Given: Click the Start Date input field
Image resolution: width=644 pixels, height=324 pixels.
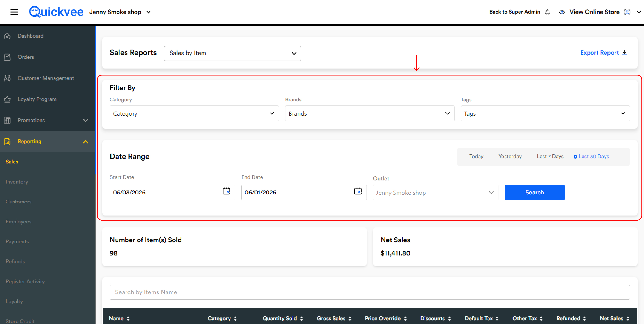Looking at the screenshot, I should 172,192.
